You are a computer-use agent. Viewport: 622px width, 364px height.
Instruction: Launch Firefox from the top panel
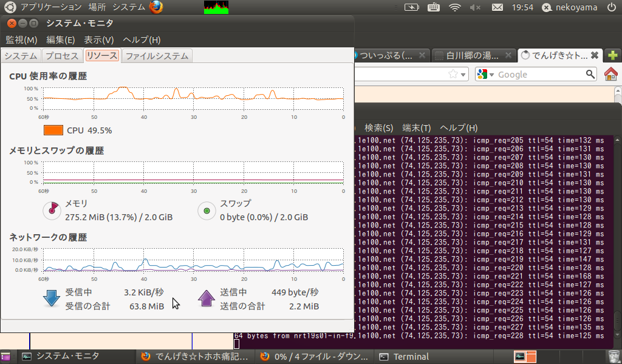(157, 7)
